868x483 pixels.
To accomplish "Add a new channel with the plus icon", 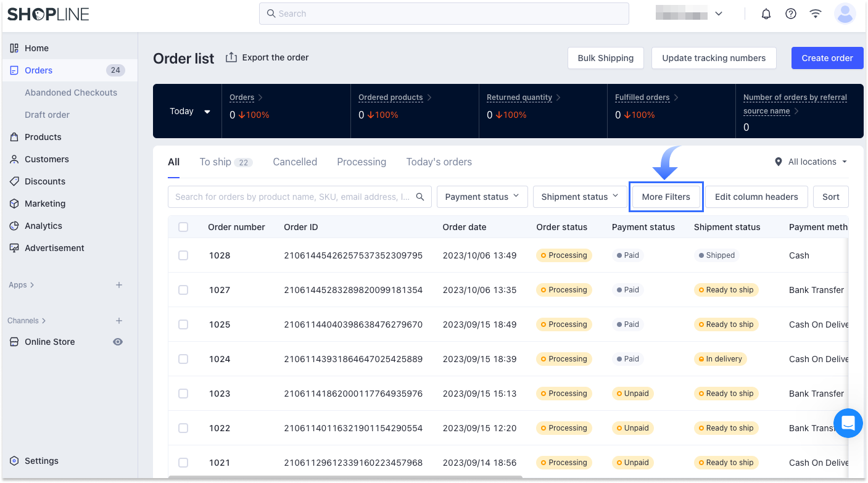I will click(119, 321).
